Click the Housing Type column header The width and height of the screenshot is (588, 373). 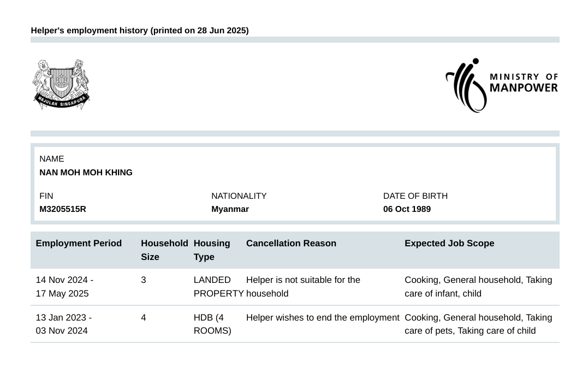(211, 250)
